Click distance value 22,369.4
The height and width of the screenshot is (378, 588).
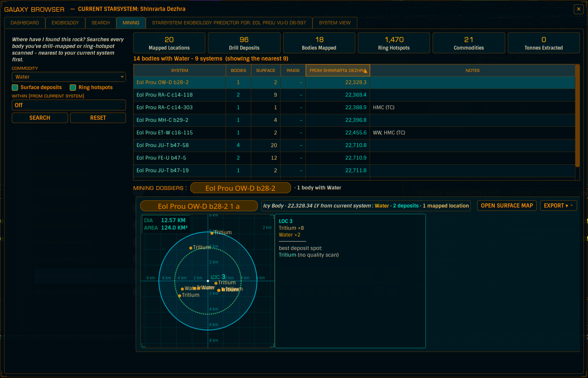tap(356, 95)
